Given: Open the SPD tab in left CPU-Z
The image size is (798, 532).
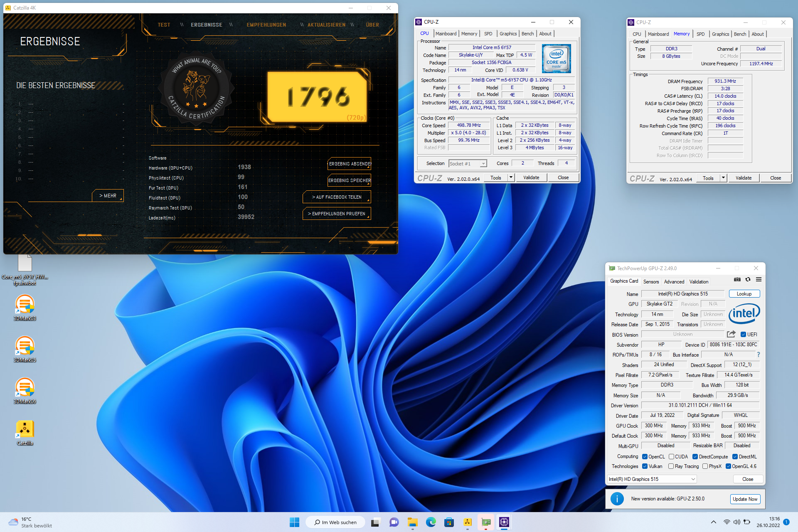Looking at the screenshot, I should 488,34.
